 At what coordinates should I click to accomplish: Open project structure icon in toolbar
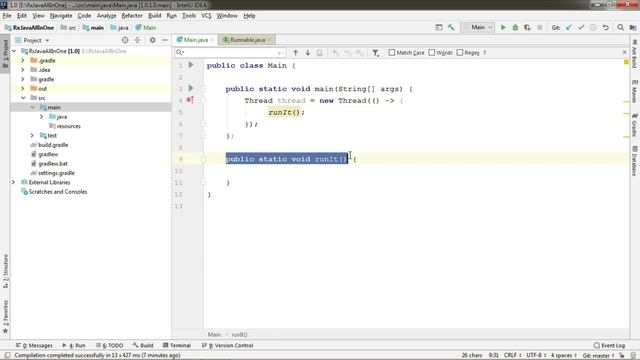tap(633, 27)
